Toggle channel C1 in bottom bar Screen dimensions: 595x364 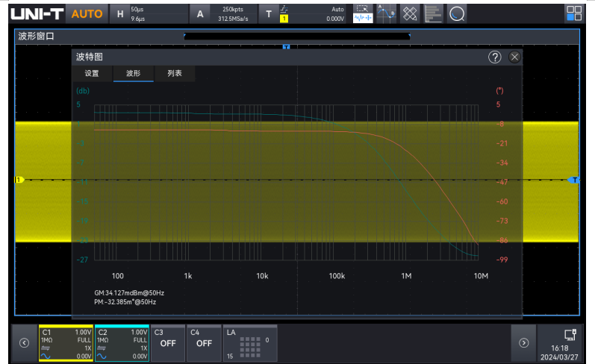click(66, 343)
